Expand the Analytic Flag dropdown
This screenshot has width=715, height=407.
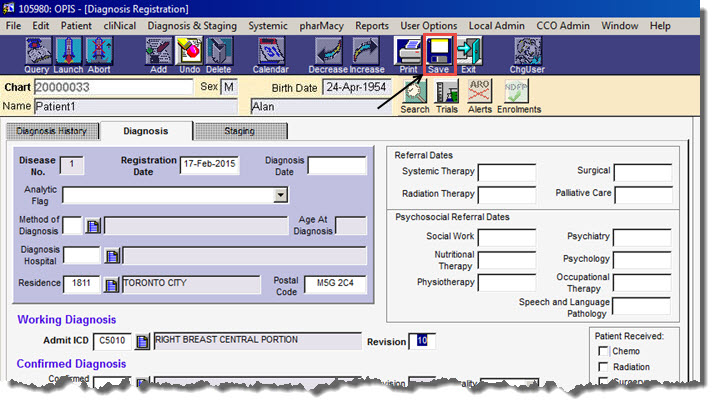[x=281, y=195]
